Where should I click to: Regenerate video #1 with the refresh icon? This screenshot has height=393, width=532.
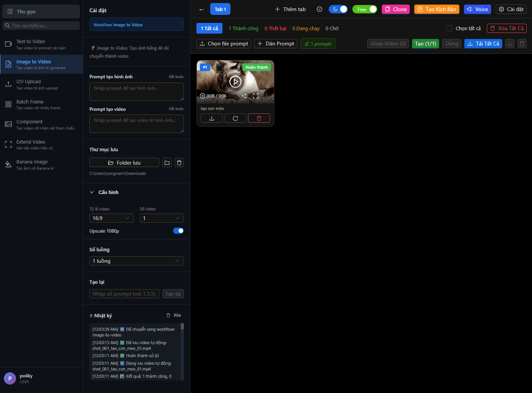click(235, 118)
